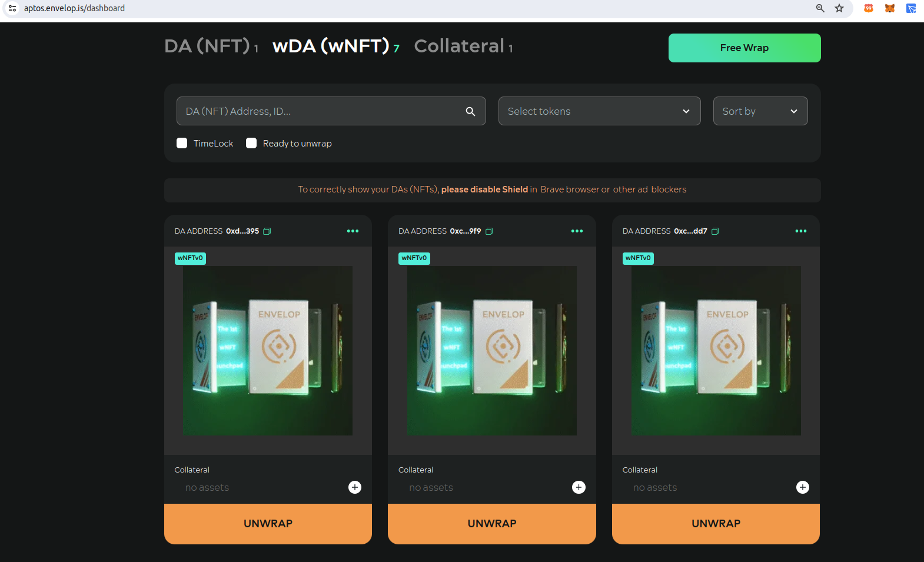
Task: Go to the Collateral tab
Action: pos(464,46)
